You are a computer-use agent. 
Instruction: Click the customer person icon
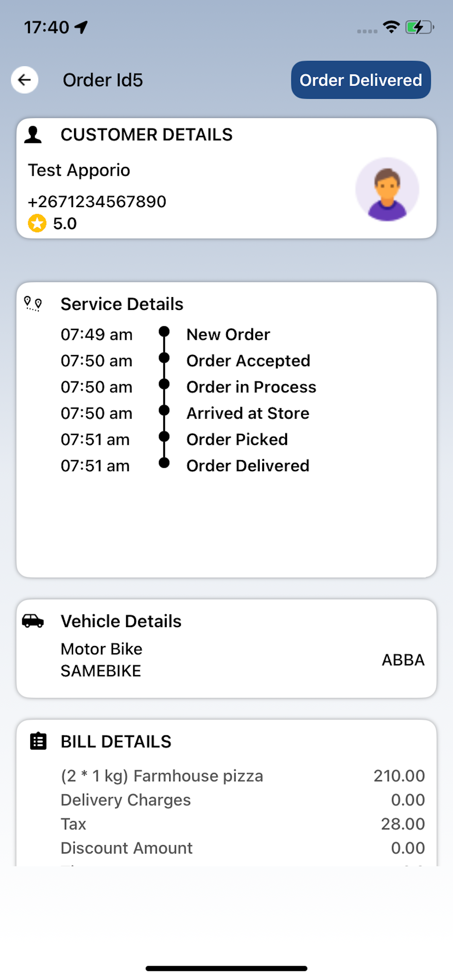click(x=33, y=135)
